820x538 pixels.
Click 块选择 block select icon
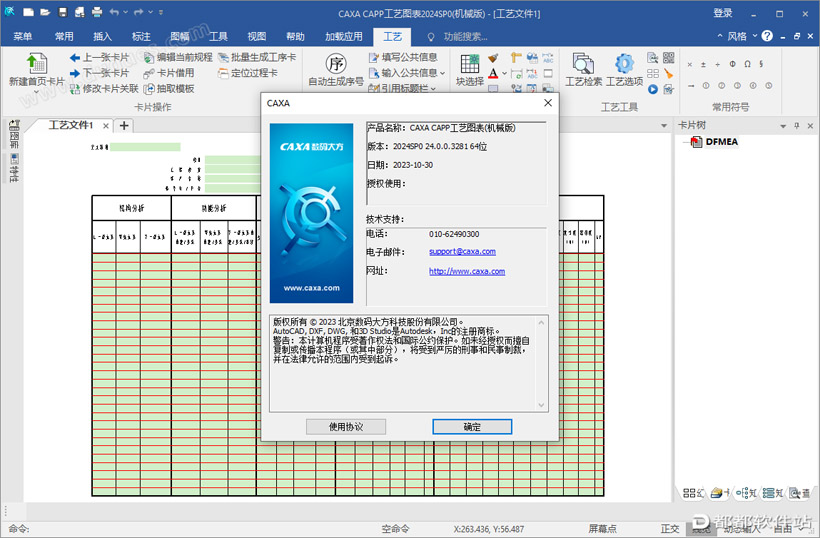point(470,64)
